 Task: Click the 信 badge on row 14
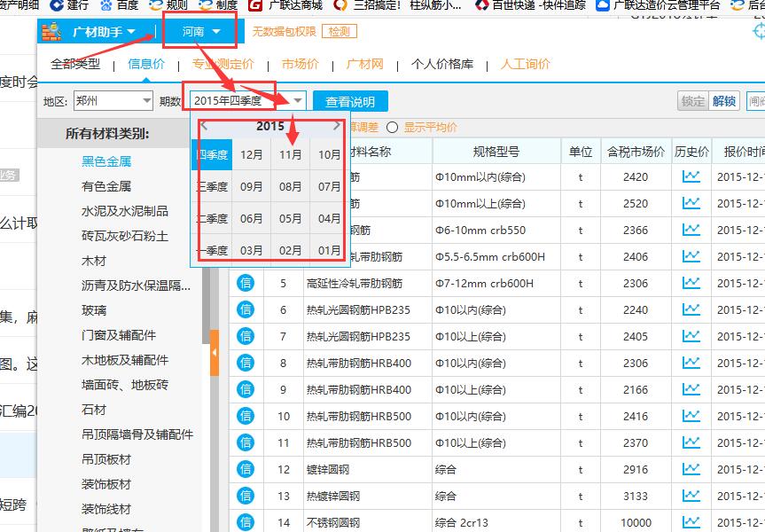coord(246,522)
